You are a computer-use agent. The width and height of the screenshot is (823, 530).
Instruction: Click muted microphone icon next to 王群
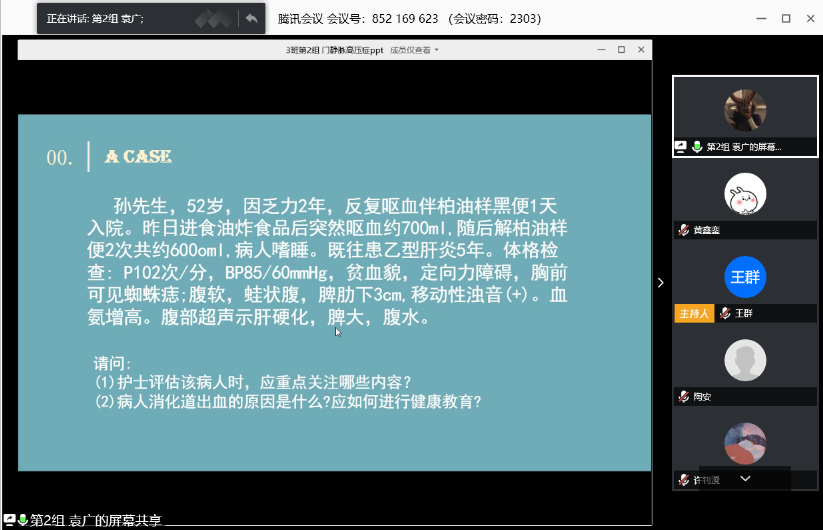coord(725,313)
